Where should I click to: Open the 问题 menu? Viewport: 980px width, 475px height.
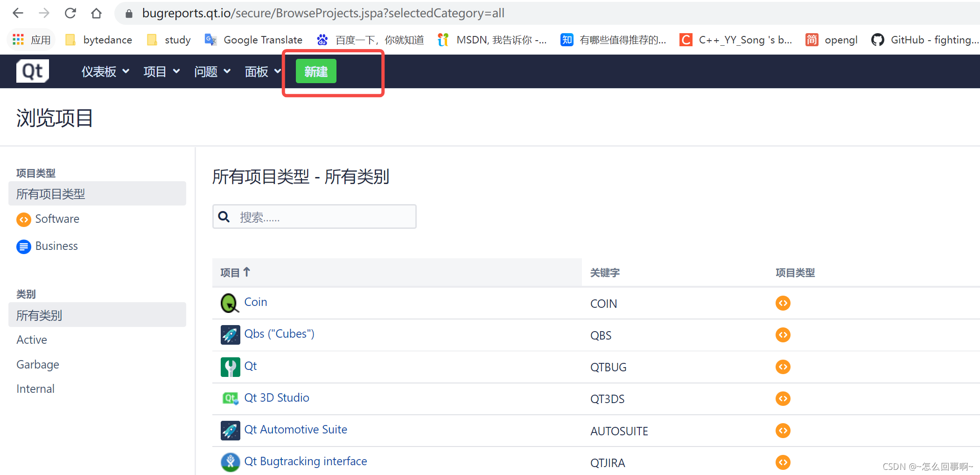point(211,71)
